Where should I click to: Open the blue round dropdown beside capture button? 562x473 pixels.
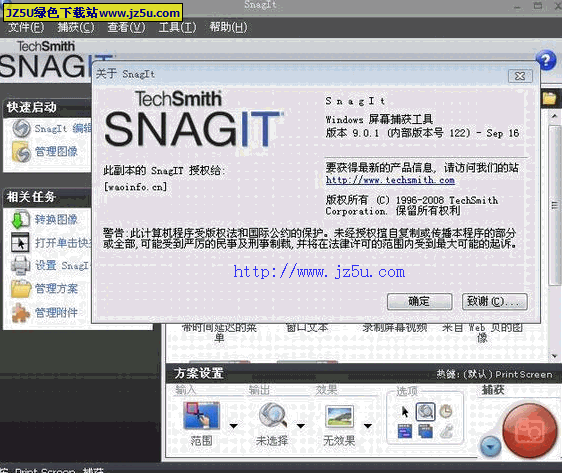click(x=490, y=447)
